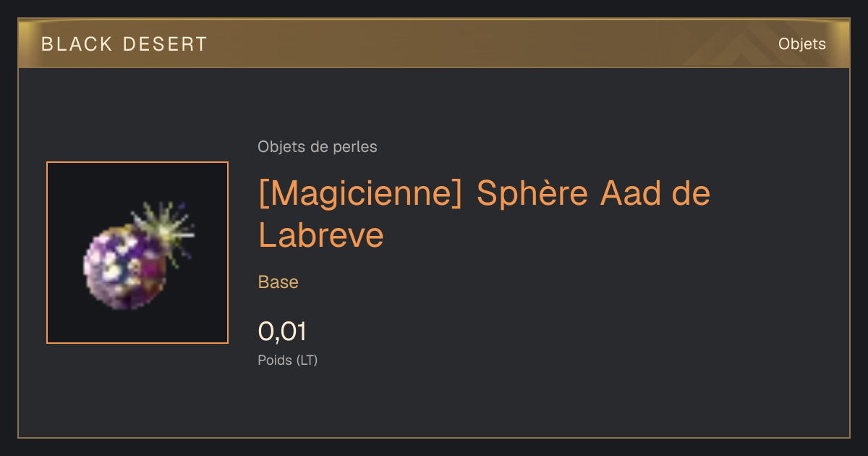Click the 0,01 weight value
This screenshot has width=868, height=456.
point(282,332)
